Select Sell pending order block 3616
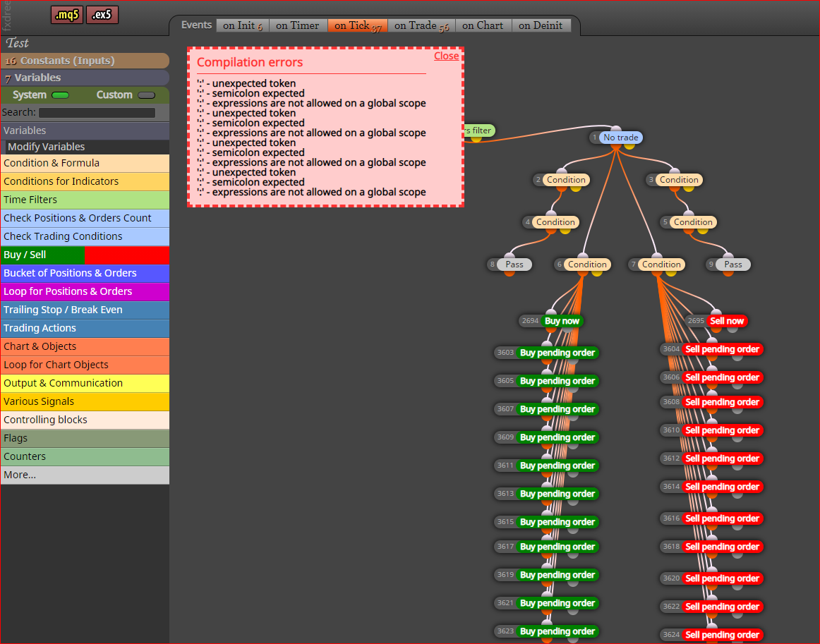This screenshot has height=644, width=820. point(722,518)
